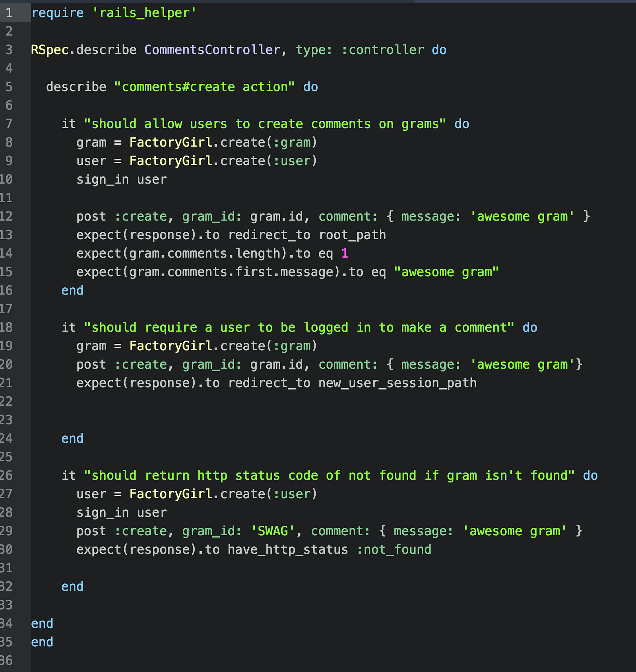Screen dimensions: 636x672
Task: Click the ':not_found' symbol
Action: [394, 550]
